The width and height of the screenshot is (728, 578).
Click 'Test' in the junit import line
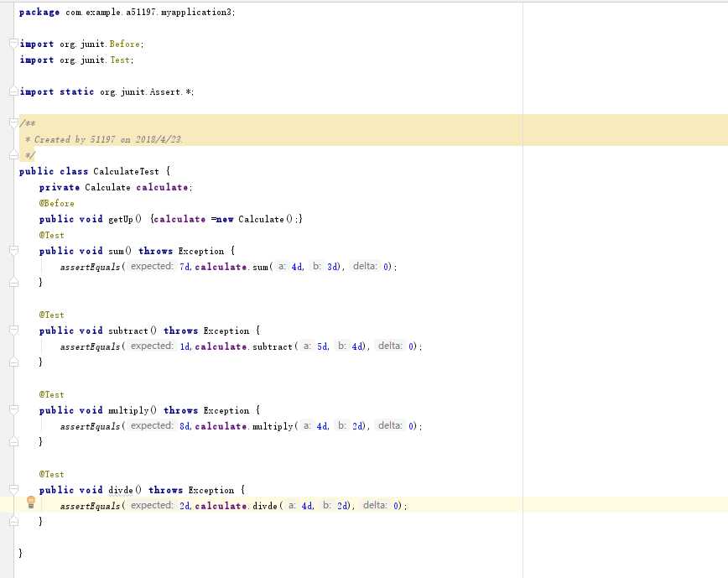pos(120,60)
